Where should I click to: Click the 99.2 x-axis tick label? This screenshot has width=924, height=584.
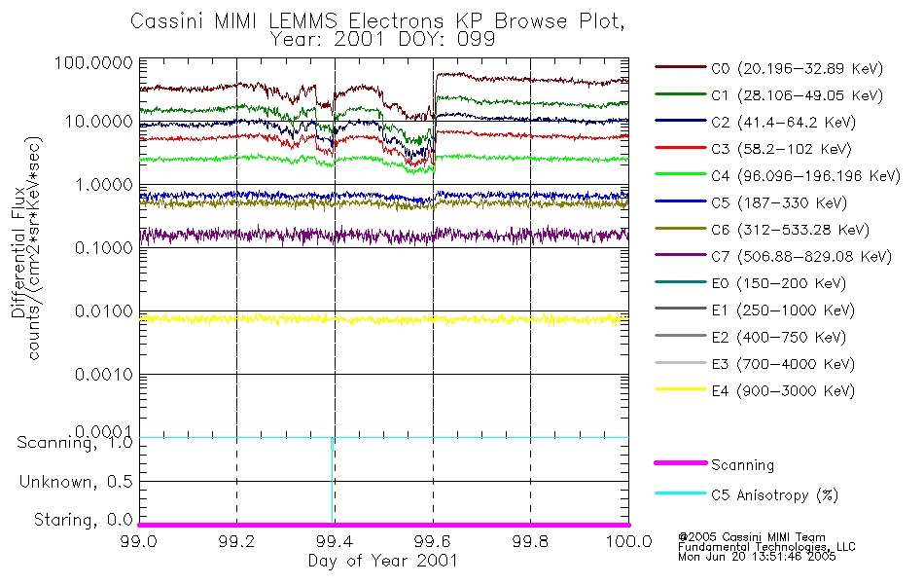(236, 541)
